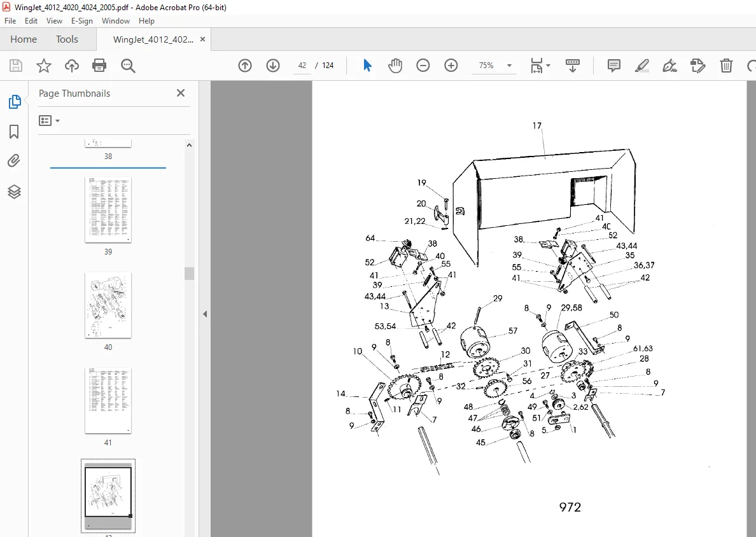Select the Highlight text pen tool
This screenshot has width=756, height=537.
[x=641, y=66]
